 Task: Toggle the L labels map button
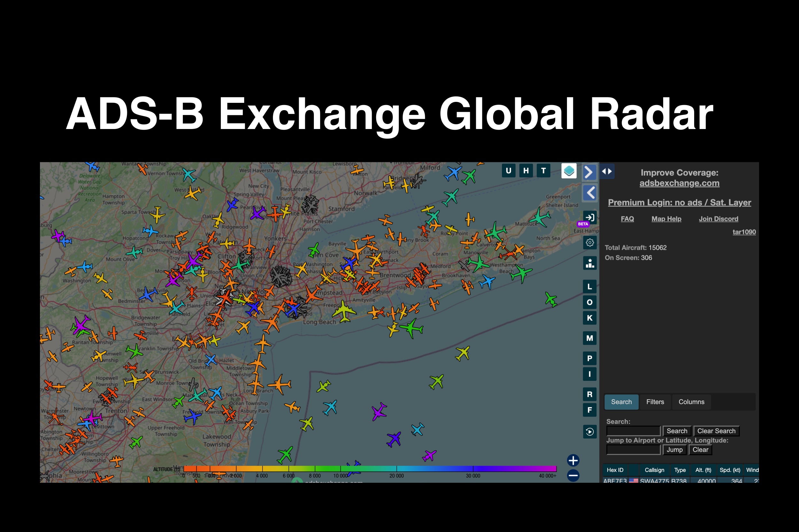[589, 287]
